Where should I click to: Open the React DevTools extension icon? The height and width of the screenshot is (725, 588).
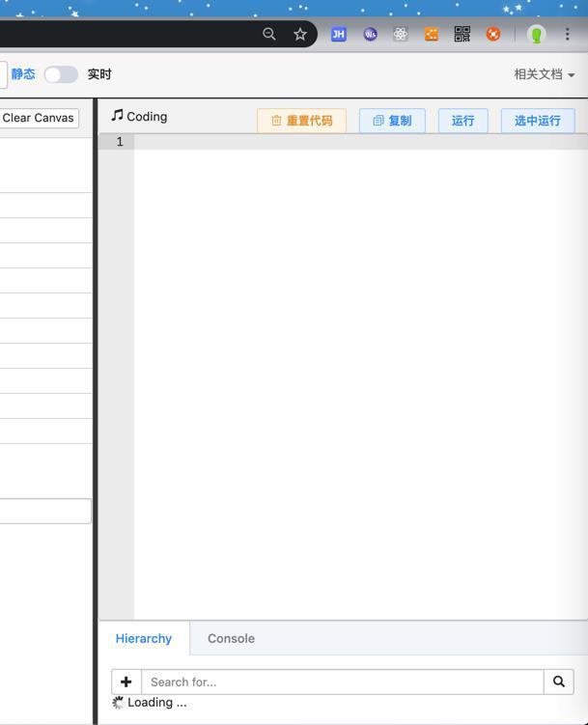[401, 34]
